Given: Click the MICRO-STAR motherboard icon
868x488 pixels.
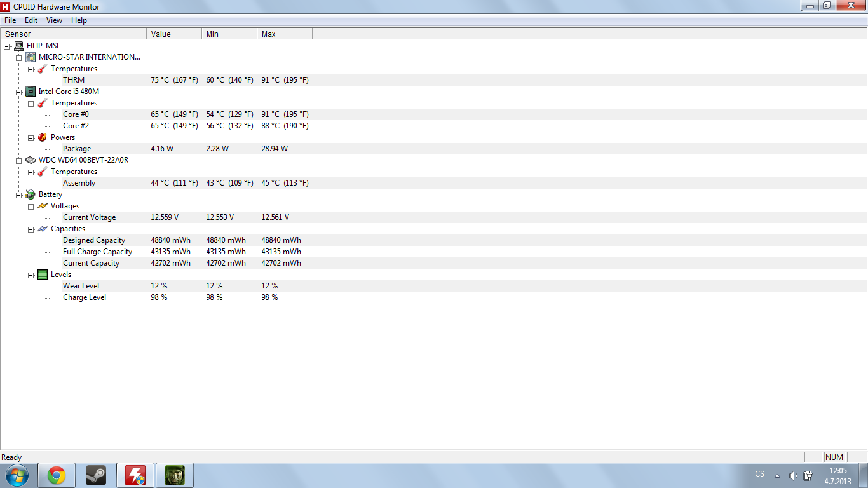Looking at the screenshot, I should point(31,57).
